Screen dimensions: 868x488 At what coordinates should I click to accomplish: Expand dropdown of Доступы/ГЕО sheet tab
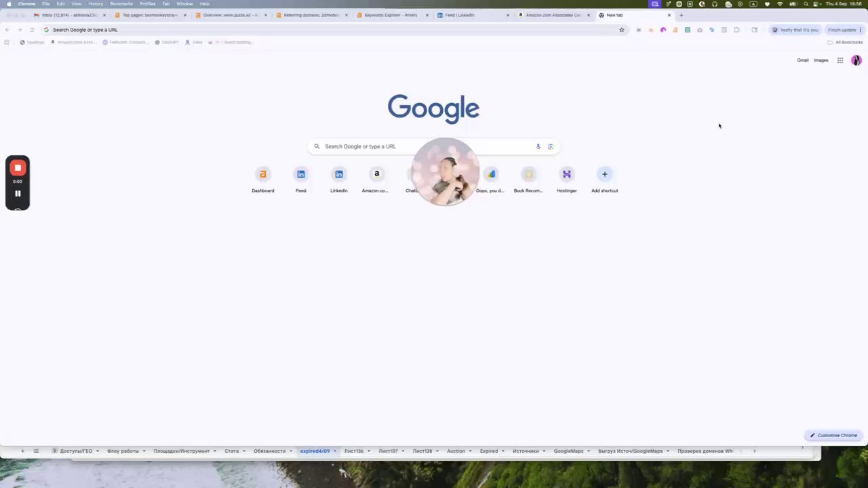(98, 451)
